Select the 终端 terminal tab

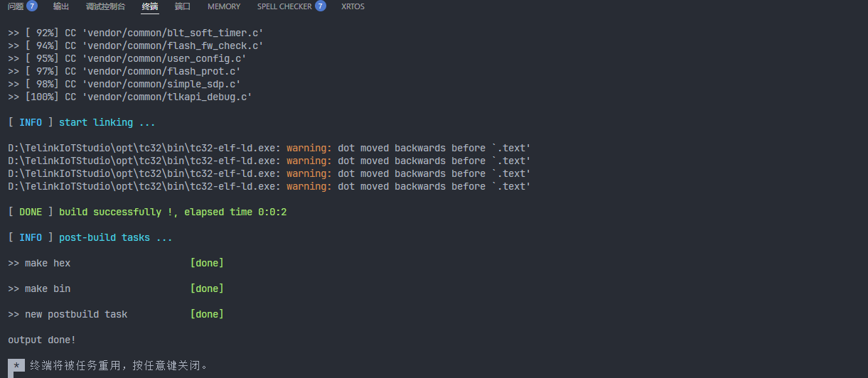coord(150,6)
